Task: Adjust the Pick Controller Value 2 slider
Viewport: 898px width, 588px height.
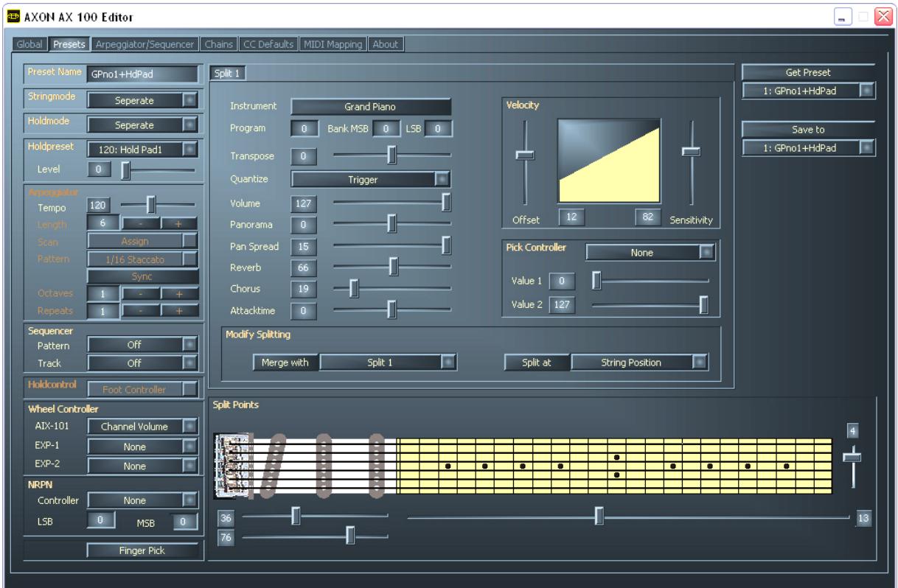Action: [x=650, y=304]
